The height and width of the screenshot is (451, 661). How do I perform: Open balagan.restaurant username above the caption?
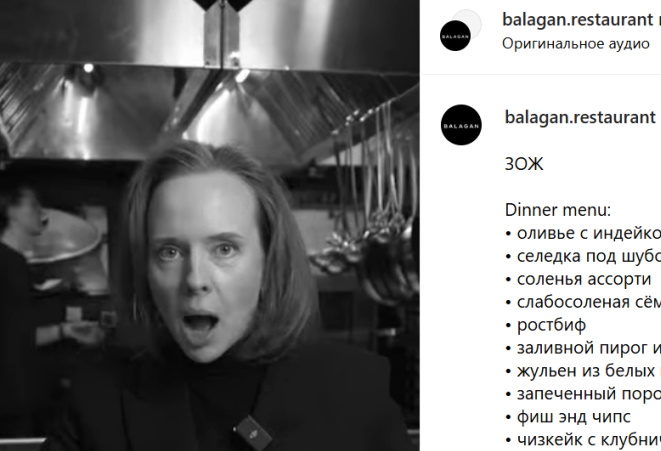pyautogui.click(x=580, y=117)
